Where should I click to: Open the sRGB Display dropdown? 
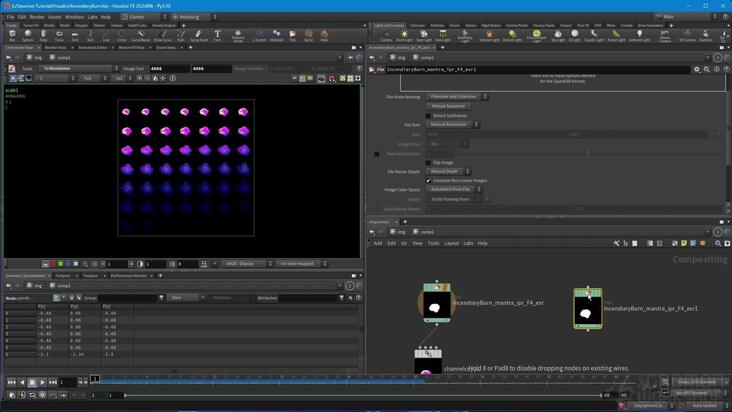[x=246, y=264]
